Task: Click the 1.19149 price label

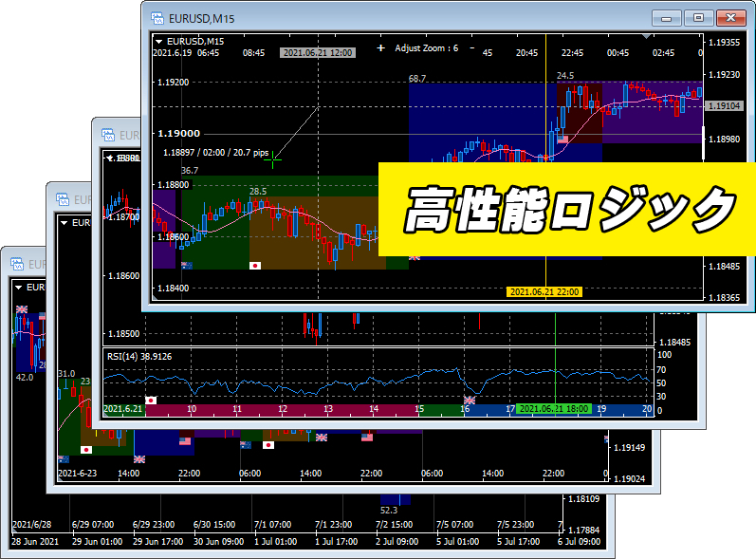Action: pos(629,448)
